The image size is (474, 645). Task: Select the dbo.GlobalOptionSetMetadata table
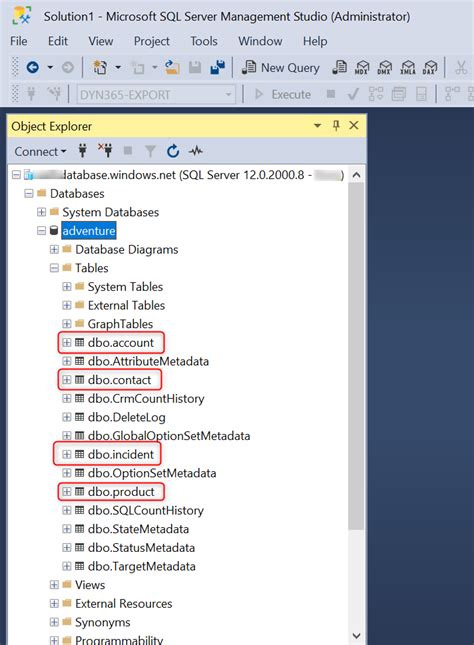point(169,436)
